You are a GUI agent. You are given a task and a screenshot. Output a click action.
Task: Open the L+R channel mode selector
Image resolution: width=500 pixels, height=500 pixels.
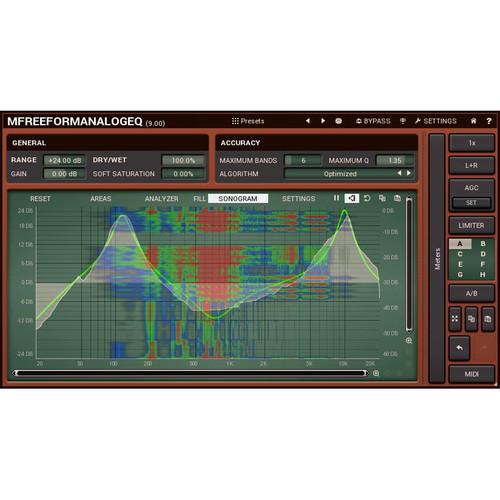coord(472,165)
